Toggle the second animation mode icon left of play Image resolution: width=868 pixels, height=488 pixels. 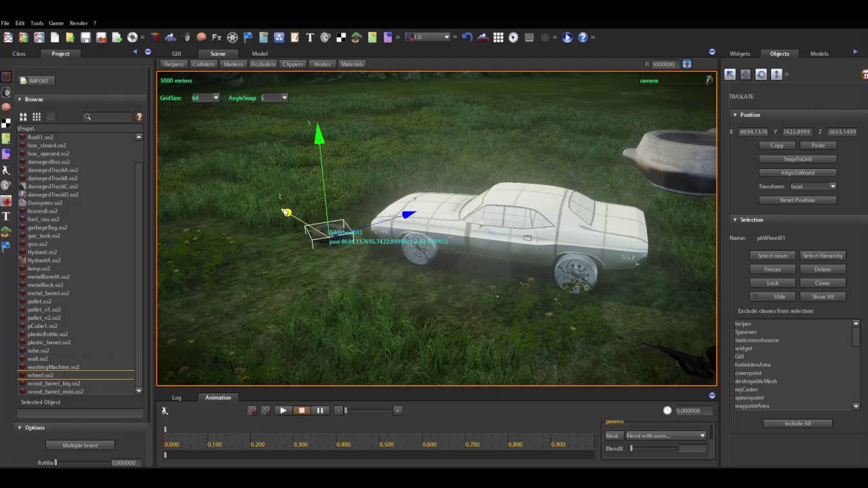click(x=266, y=410)
